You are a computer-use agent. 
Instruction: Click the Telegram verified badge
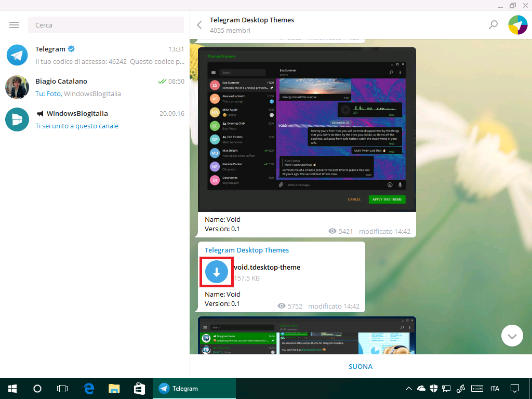71,49
